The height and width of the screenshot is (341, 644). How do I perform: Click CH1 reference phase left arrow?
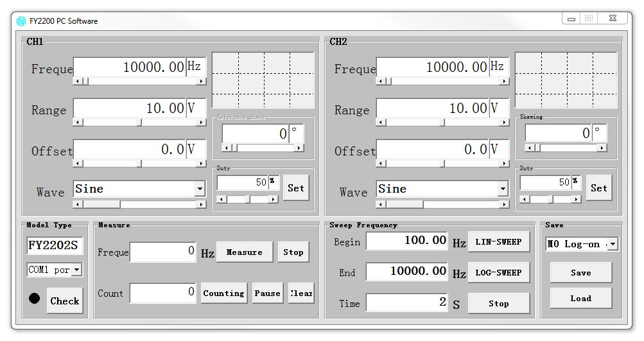coord(226,148)
